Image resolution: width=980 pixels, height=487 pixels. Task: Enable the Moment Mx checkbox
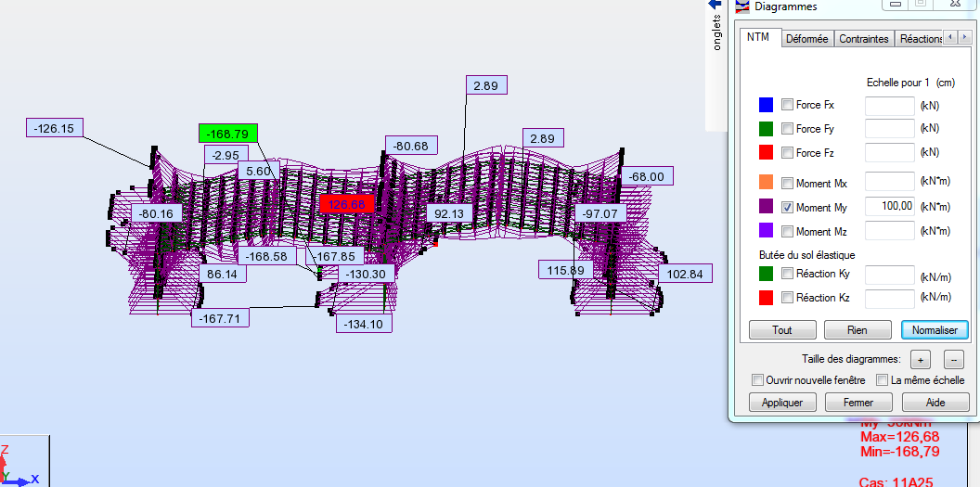click(x=788, y=183)
